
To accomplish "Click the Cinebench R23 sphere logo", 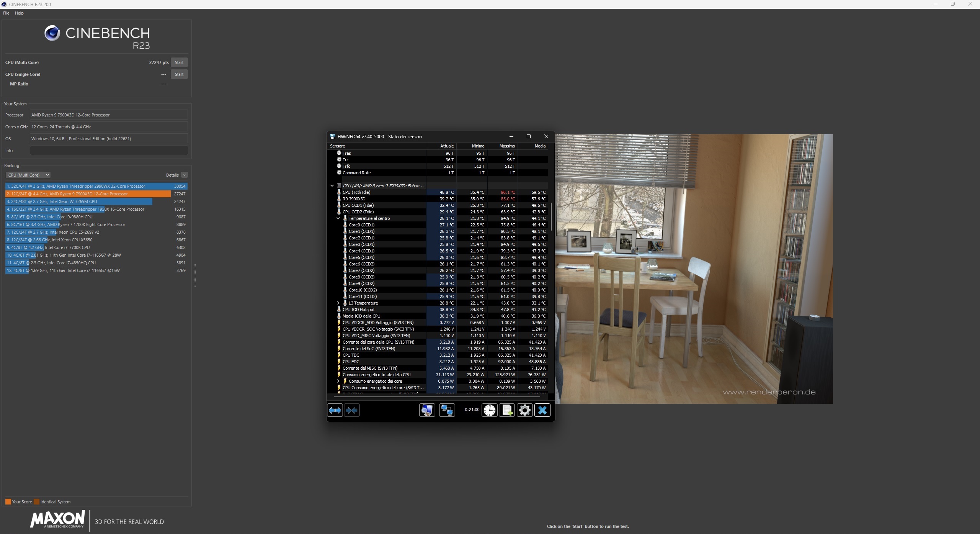I will point(52,33).
